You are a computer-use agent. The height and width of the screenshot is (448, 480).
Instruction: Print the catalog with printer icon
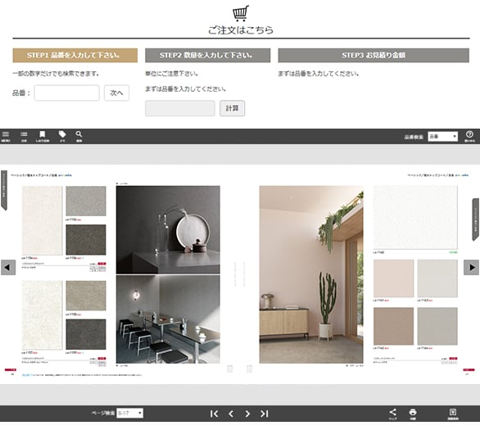coord(413,414)
